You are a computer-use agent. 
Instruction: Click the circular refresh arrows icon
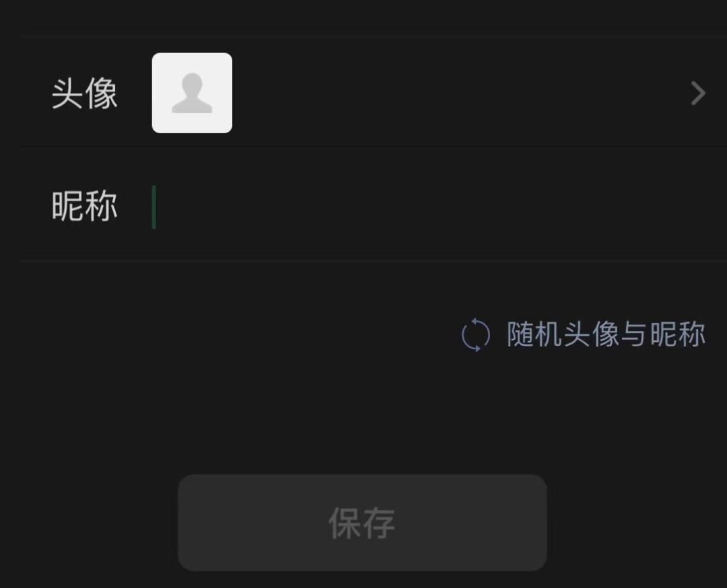(x=476, y=334)
